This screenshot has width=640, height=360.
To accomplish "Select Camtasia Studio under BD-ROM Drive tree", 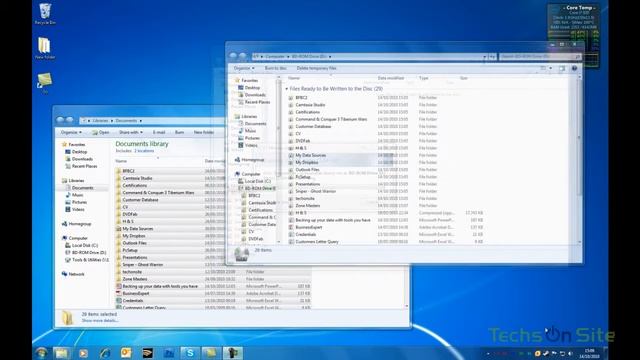I will point(259,203).
